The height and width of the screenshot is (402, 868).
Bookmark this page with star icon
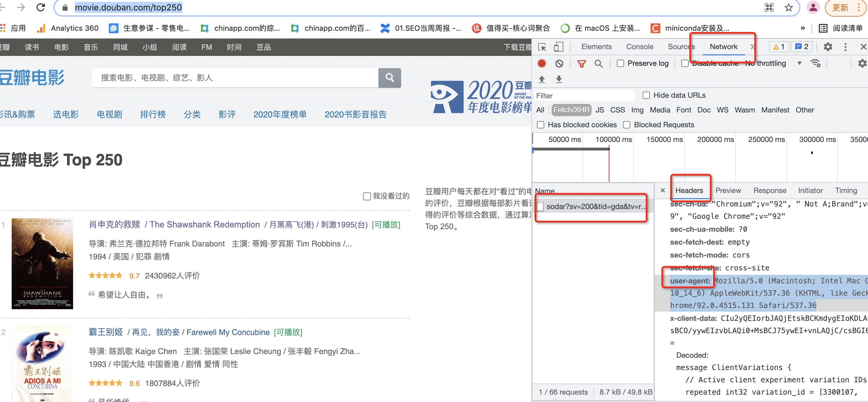point(788,7)
